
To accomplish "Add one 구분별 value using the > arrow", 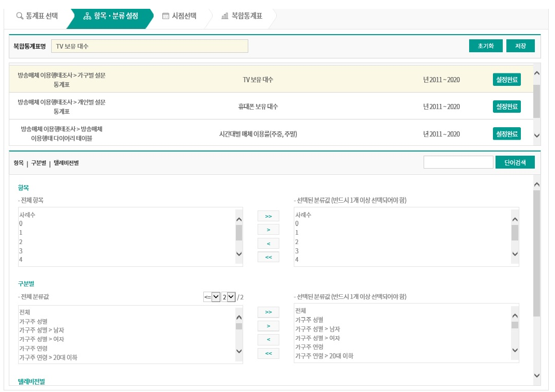I will tap(268, 326).
